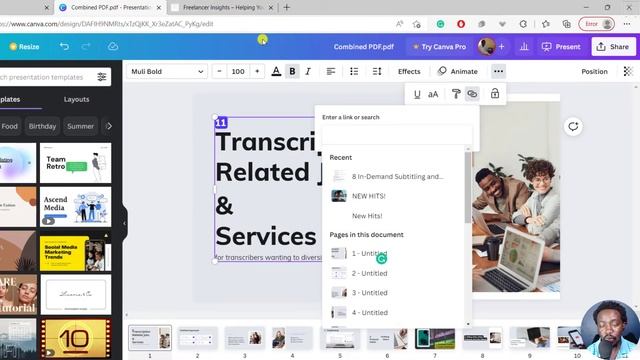This screenshot has width=640, height=360.
Task: Change text alignment
Action: pos(331,71)
